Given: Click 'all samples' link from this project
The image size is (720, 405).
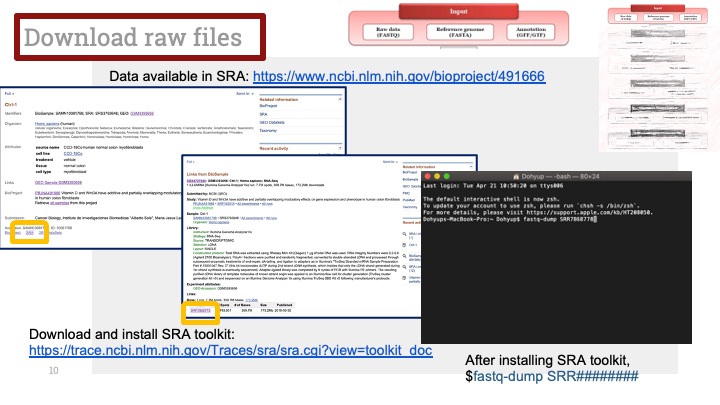Looking at the screenshot, I should 59,202.
